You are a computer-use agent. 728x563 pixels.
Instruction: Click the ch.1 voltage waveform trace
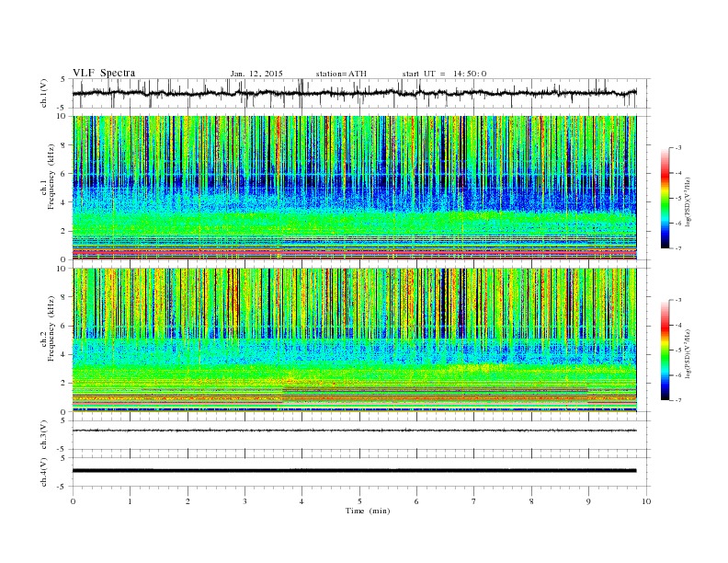(x=354, y=93)
